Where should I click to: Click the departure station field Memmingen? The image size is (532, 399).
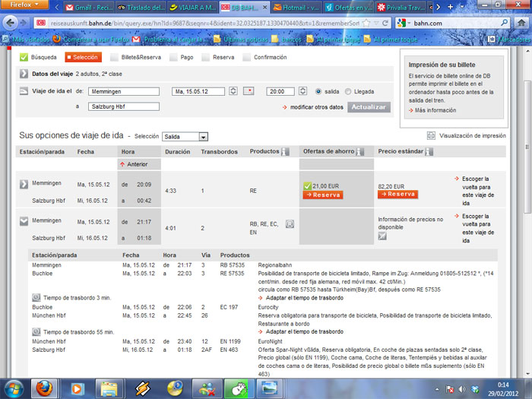[124, 92]
